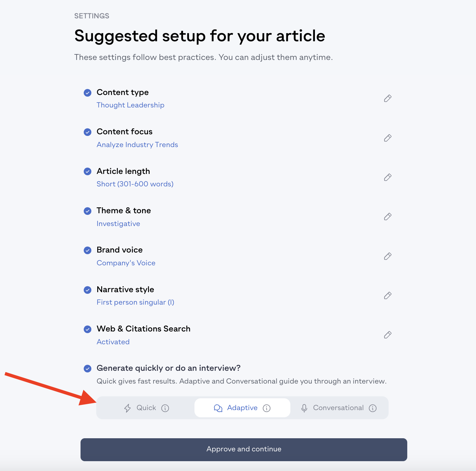Open the Analyze Industry Trends value
Image resolution: width=476 pixels, height=471 pixels.
pyautogui.click(x=137, y=145)
